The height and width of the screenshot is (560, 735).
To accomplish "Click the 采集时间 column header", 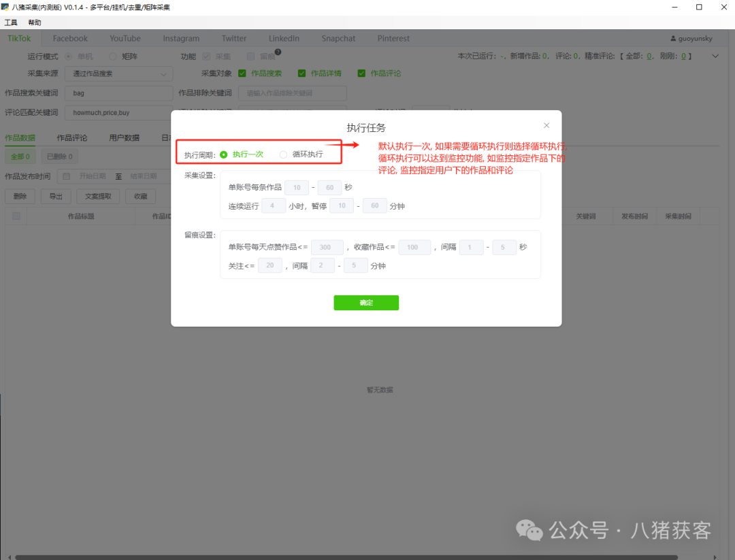I will [678, 216].
